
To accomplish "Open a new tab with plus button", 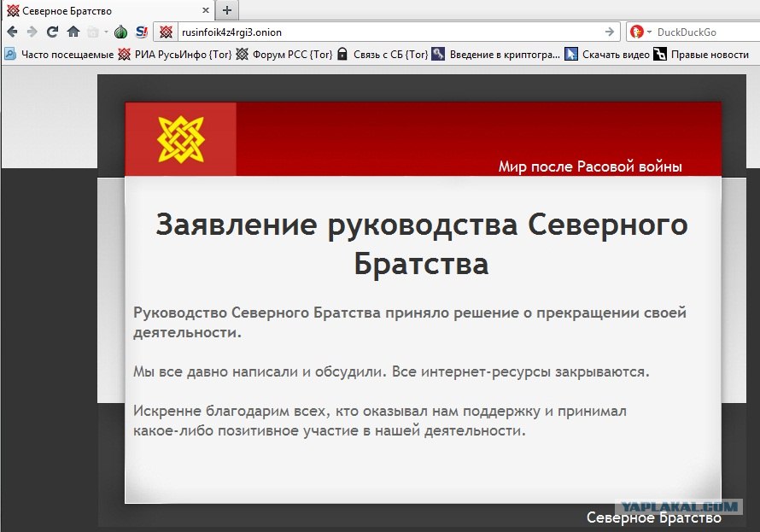I will pos(226,10).
